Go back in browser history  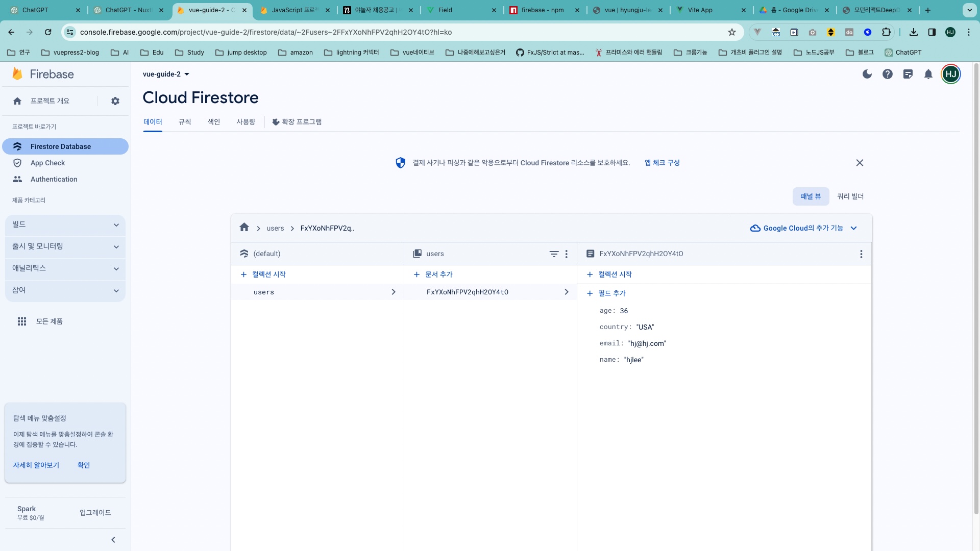click(11, 32)
